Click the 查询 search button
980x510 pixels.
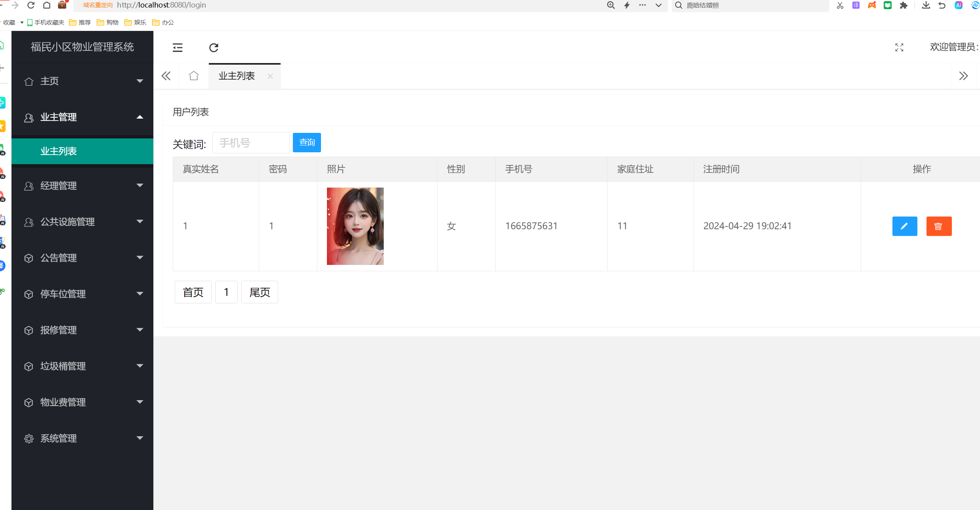tap(307, 142)
